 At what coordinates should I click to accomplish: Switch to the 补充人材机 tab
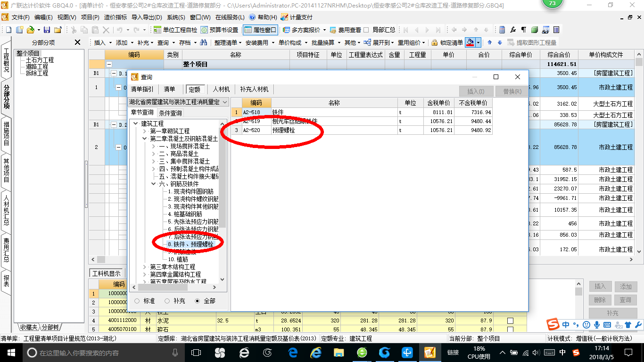pyautogui.click(x=254, y=89)
